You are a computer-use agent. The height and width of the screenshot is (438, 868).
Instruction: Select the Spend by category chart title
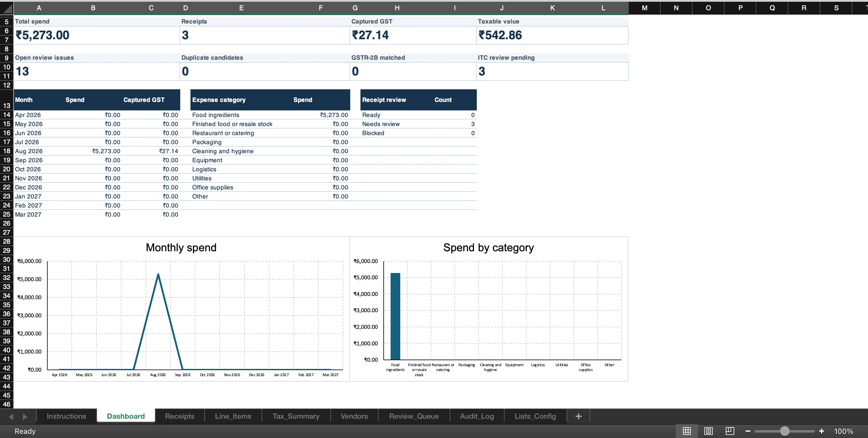[488, 247]
